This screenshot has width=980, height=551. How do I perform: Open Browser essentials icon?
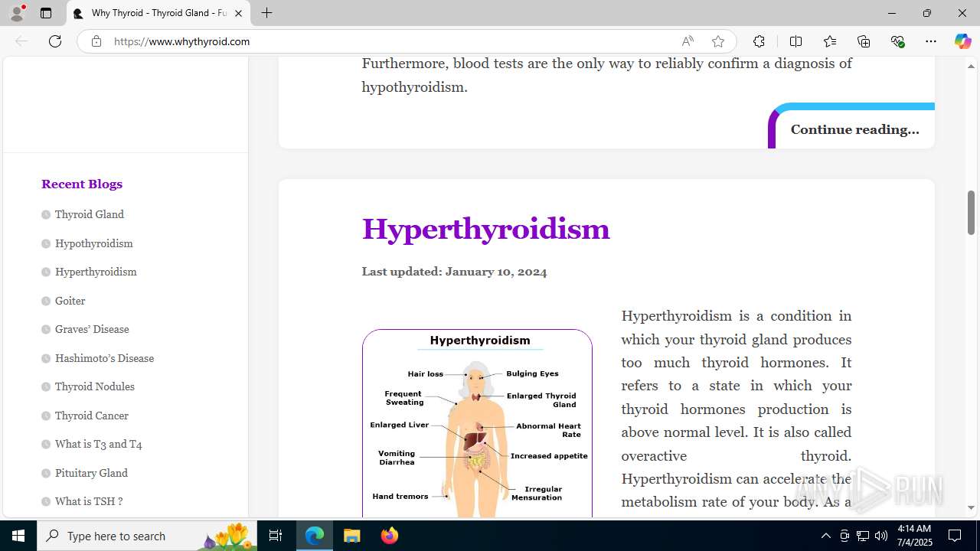pyautogui.click(x=897, y=41)
